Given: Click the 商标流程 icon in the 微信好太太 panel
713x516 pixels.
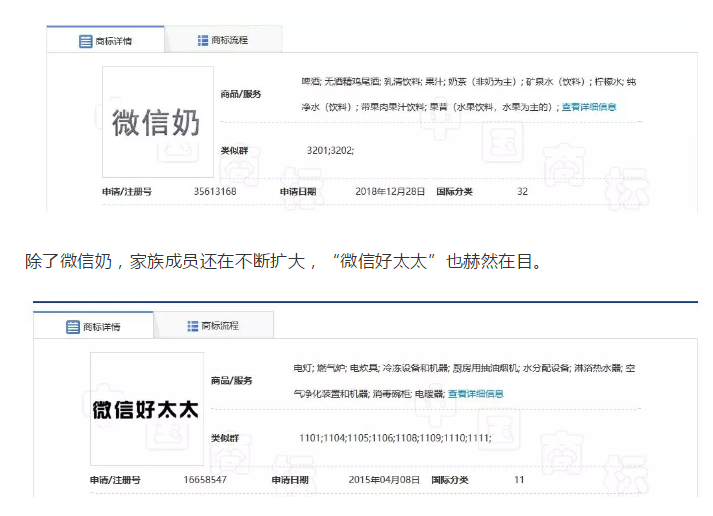Looking at the screenshot, I should coord(193,326).
